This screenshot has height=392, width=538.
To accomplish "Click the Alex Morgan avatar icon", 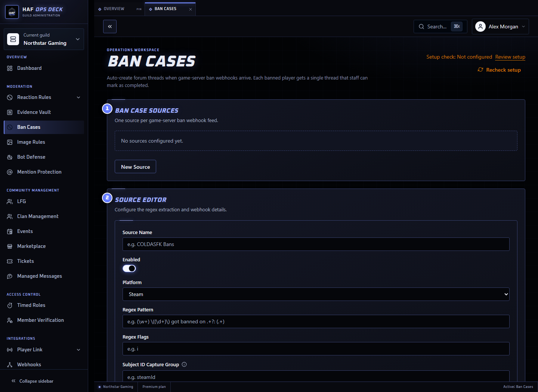I will click(480, 27).
